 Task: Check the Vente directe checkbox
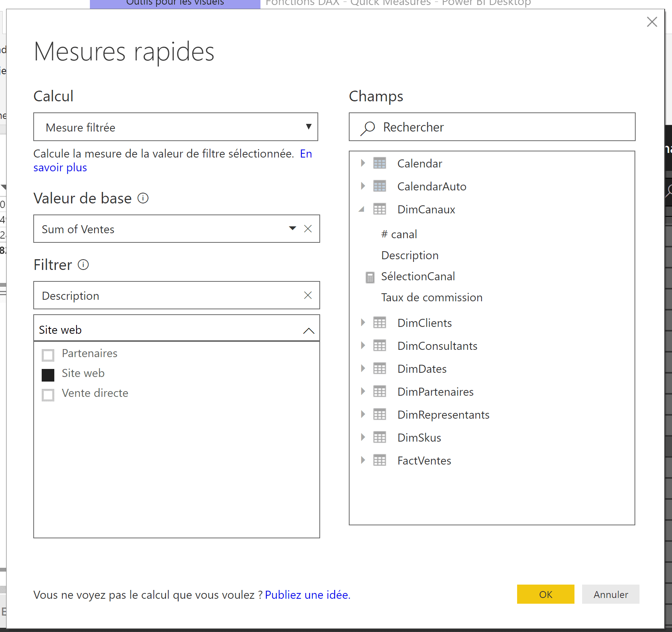pyautogui.click(x=48, y=395)
